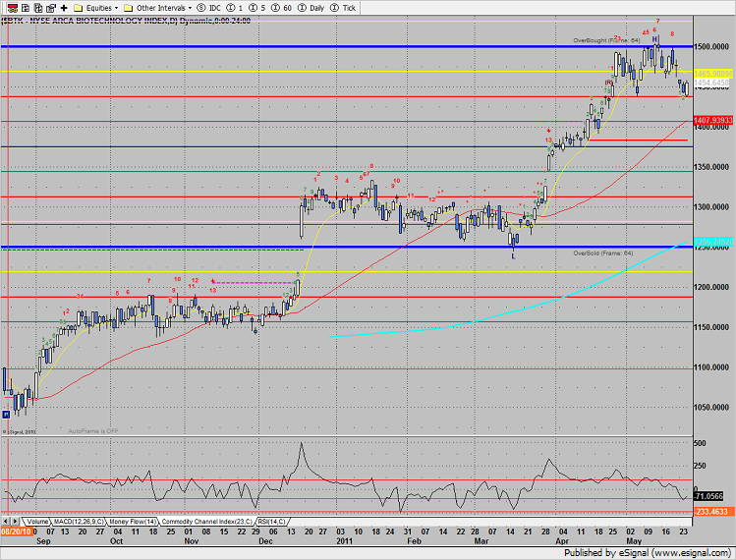Screen dimensions: 736x560
Task: Click the blue H high marker
Action: (654, 39)
